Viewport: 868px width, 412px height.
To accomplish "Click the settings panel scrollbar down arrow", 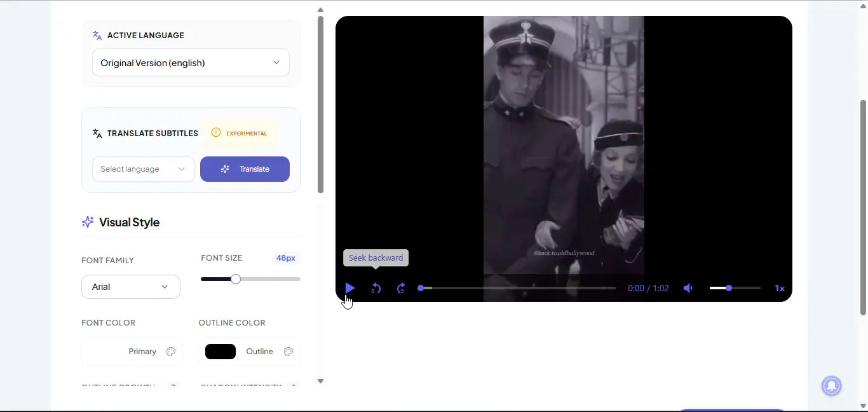I will coord(320,381).
